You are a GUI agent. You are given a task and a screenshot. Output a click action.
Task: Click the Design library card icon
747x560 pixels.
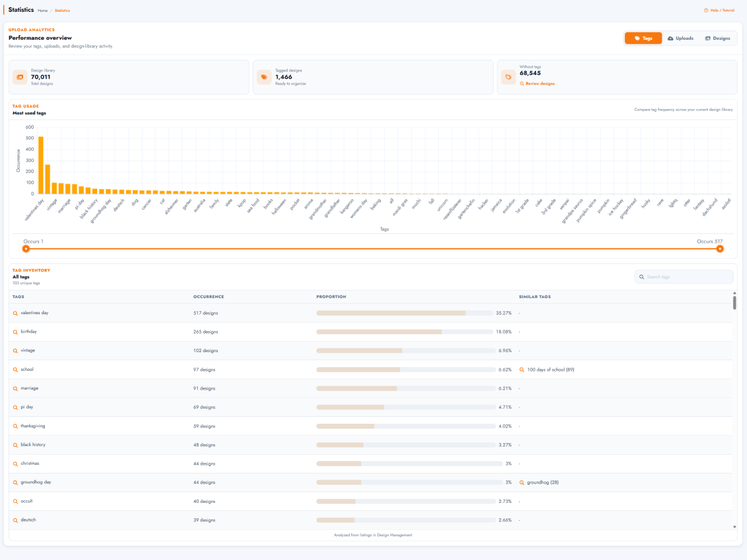click(19, 77)
